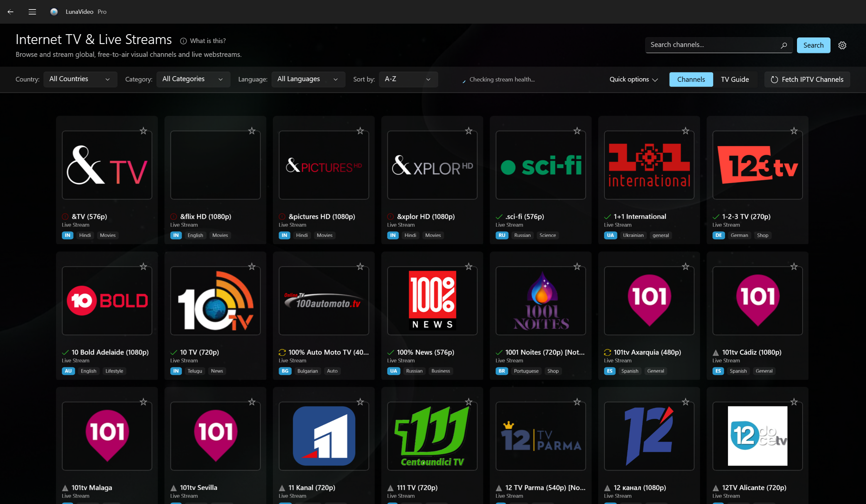Open the &xplor HD (1080p) channel title
Screen dimensions: 866x504
[x=426, y=217]
